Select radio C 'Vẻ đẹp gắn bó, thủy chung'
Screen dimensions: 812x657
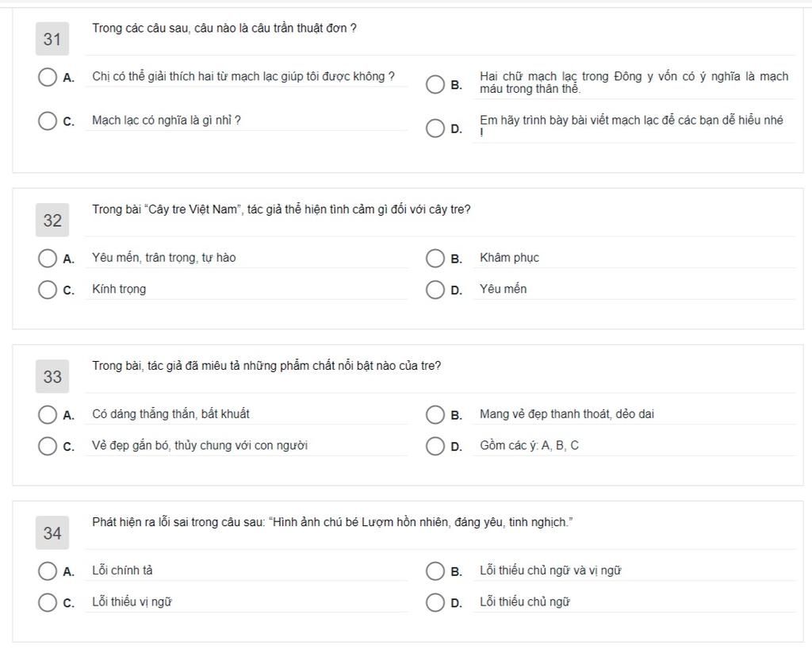[x=47, y=446]
